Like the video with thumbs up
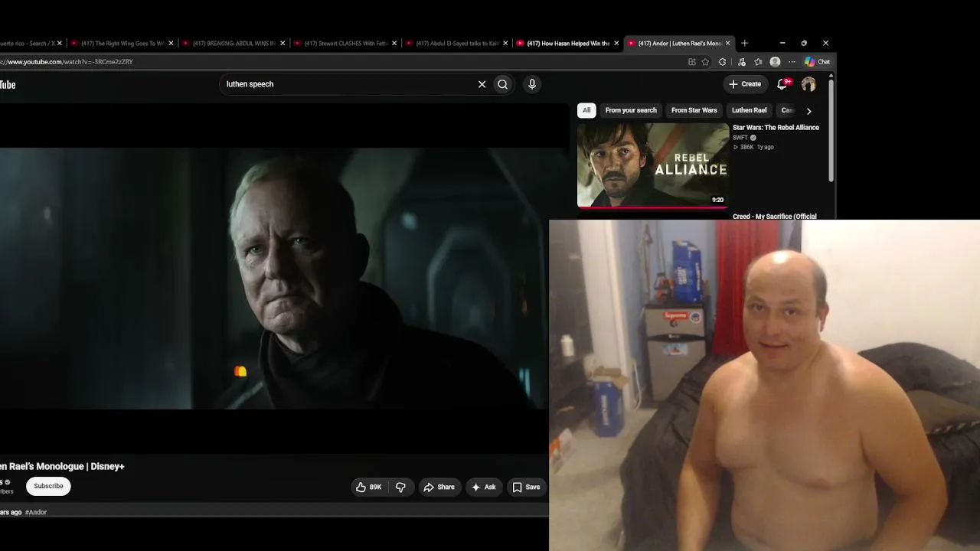The height and width of the screenshot is (551, 980). 369,487
